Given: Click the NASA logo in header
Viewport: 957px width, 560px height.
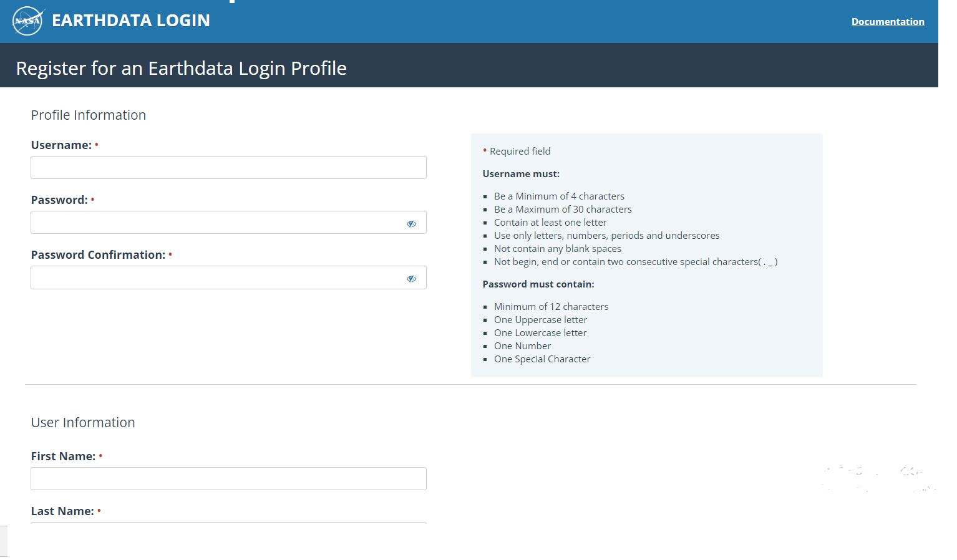Looking at the screenshot, I should [x=28, y=21].
